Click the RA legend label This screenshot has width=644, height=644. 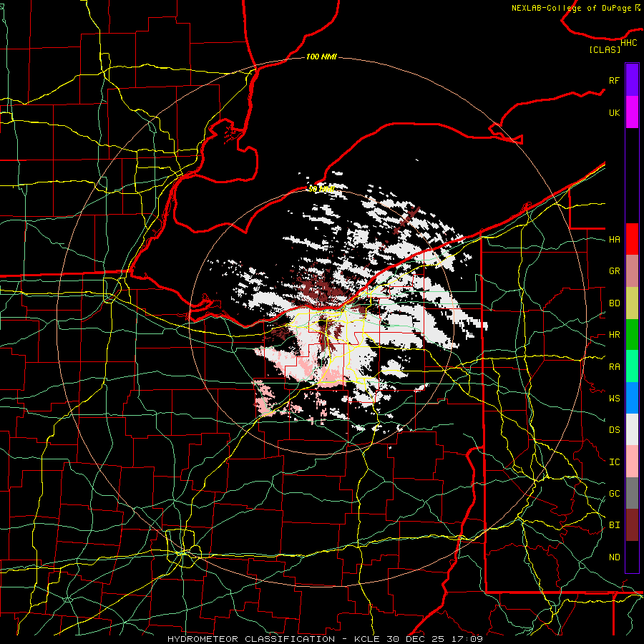coord(614,366)
